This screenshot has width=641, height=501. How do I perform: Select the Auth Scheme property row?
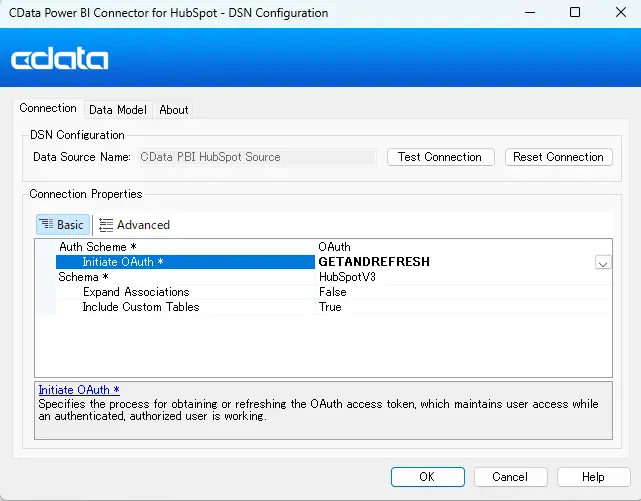(93, 246)
